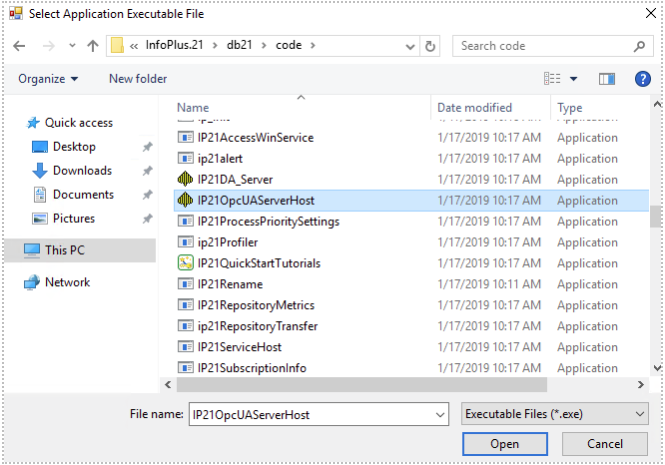Image resolution: width=665 pixels, height=465 pixels.
Task: Select the IP21SubscriptionInfo file icon
Action: coord(185,368)
